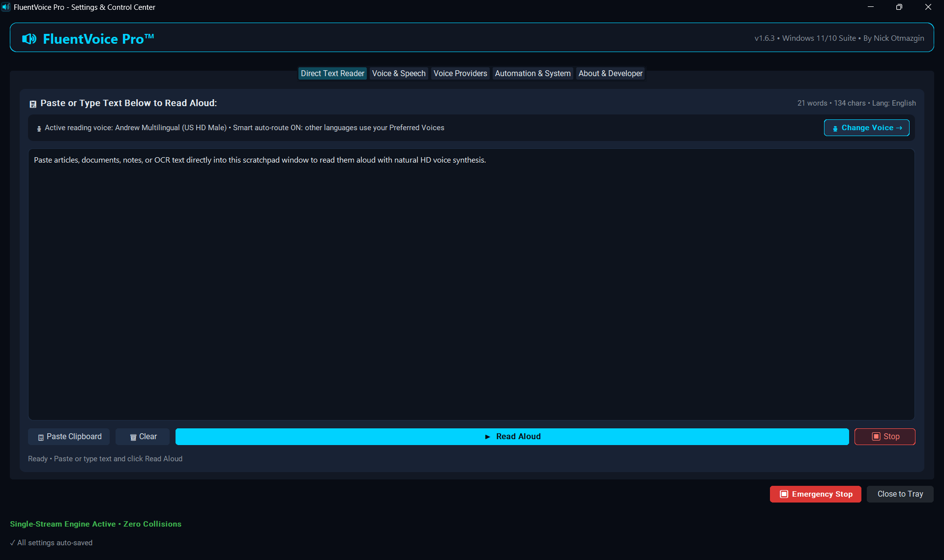Click the 'All settings auto-saved' status line
This screenshot has width=944, height=560.
click(51, 543)
